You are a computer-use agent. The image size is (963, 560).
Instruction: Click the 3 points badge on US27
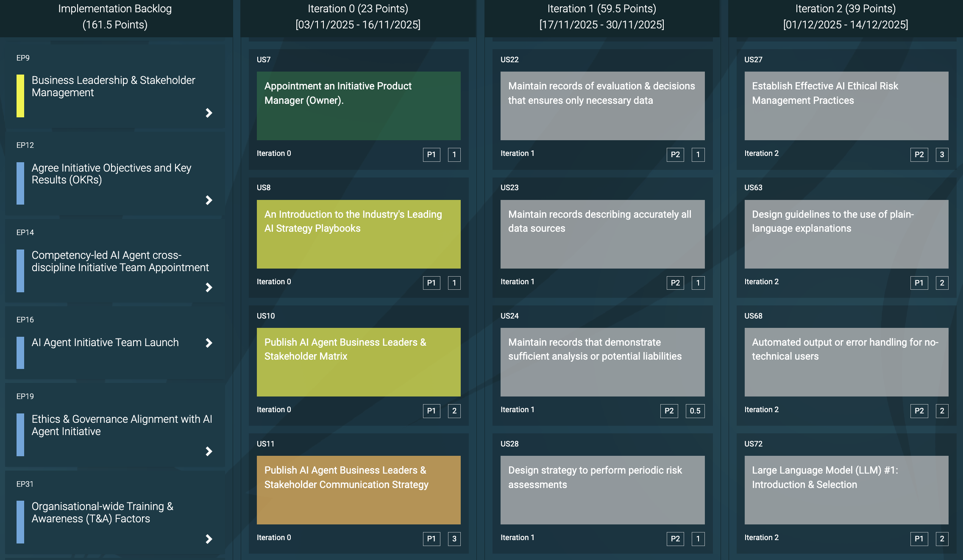942,155
